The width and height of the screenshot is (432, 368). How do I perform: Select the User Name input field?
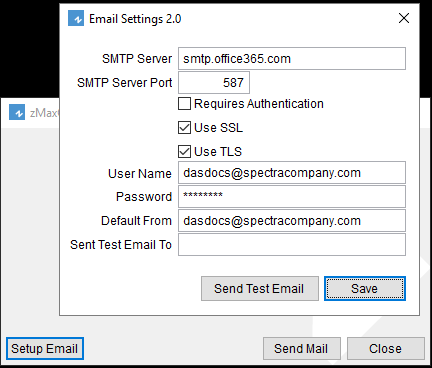[x=292, y=173]
